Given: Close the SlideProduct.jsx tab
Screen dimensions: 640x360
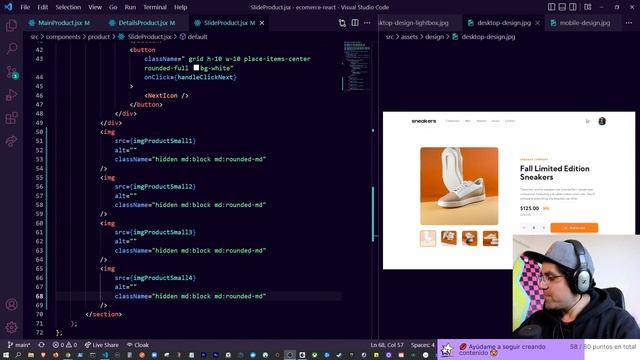Looking at the screenshot, I should 262,23.
